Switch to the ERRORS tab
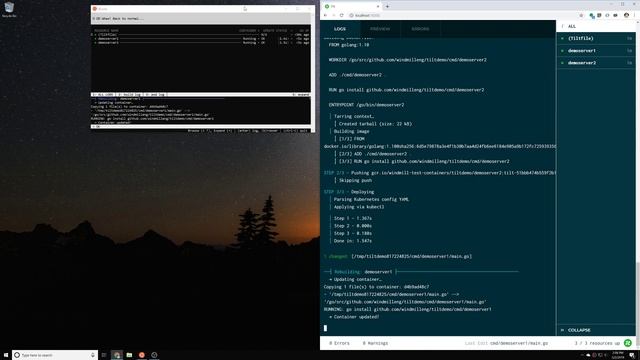This screenshot has width=640, height=360. pyautogui.click(x=420, y=29)
